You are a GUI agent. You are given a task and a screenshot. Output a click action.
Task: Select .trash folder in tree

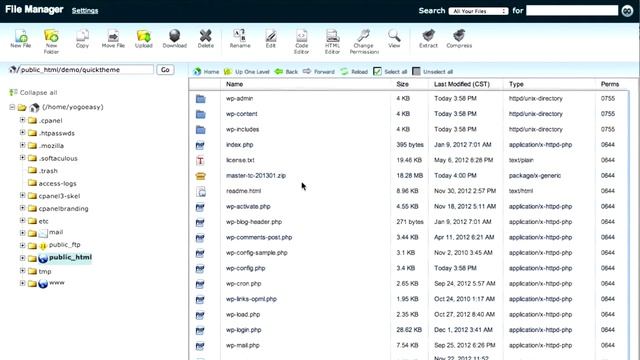click(48, 171)
